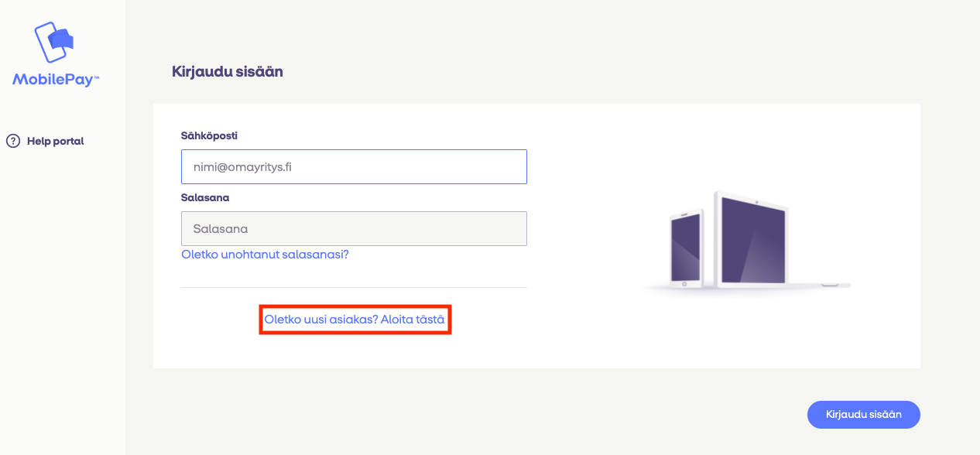This screenshot has width=980, height=455.
Task: Click the MobilePay phone logo icon
Action: 53,42
